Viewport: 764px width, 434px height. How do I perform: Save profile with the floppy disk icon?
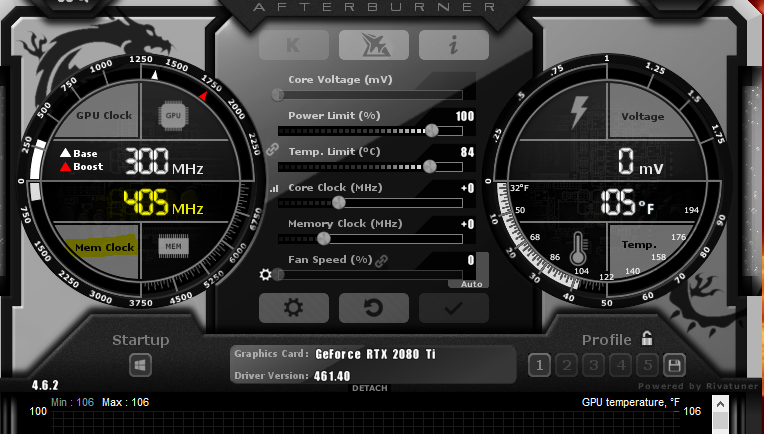click(x=674, y=365)
